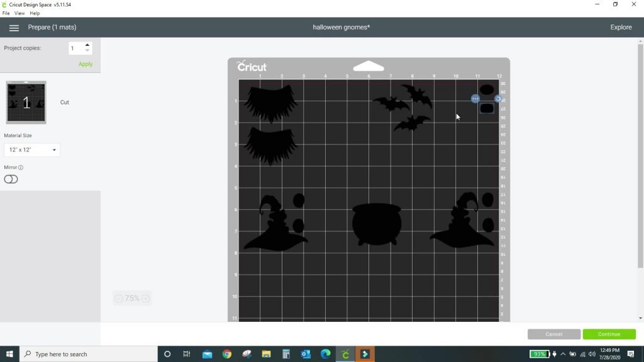Viewport: 644px width, 362px height.
Task: Click the Cancel button
Action: click(554, 334)
